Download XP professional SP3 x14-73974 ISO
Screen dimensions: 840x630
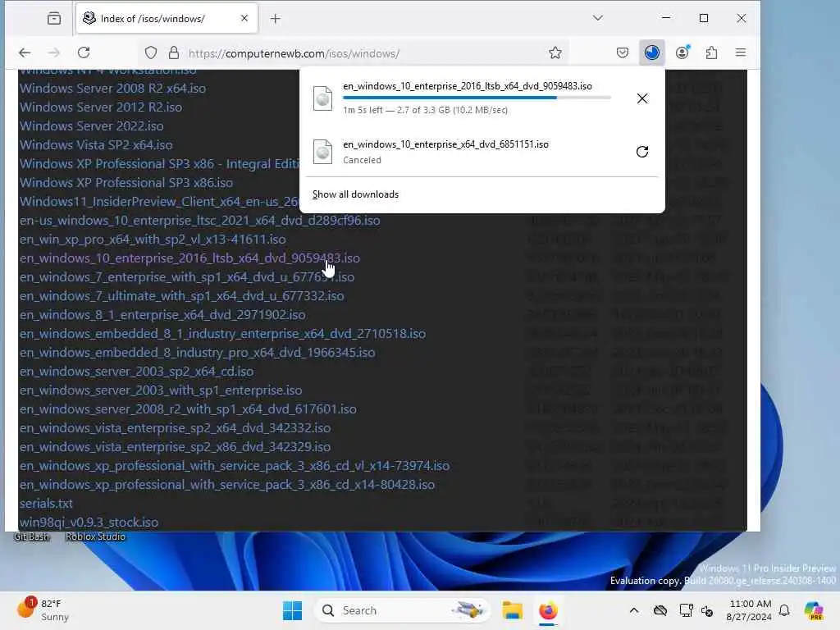(234, 466)
